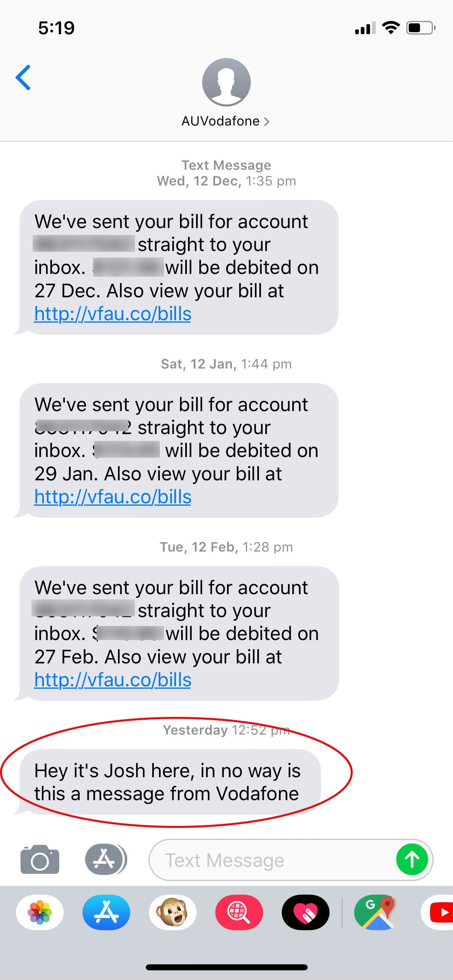Tap the back chevron to leave conversation
This screenshot has width=453, height=980.
click(x=23, y=78)
